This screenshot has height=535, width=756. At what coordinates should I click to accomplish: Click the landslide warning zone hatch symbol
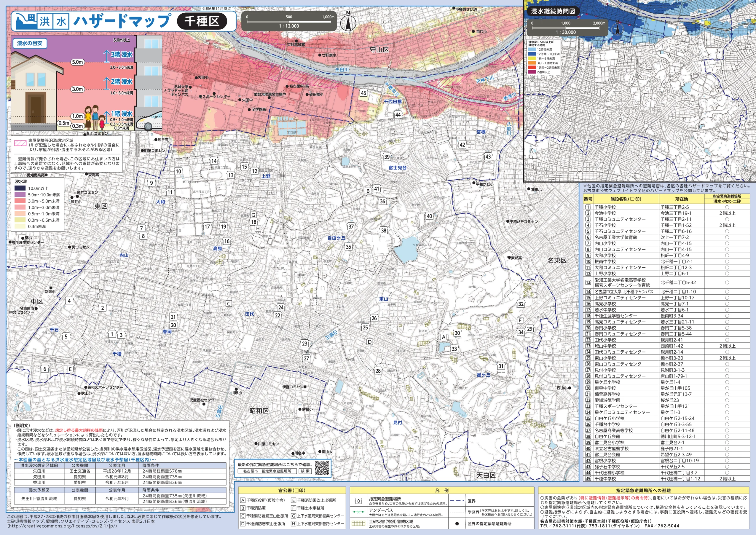pos(359,523)
